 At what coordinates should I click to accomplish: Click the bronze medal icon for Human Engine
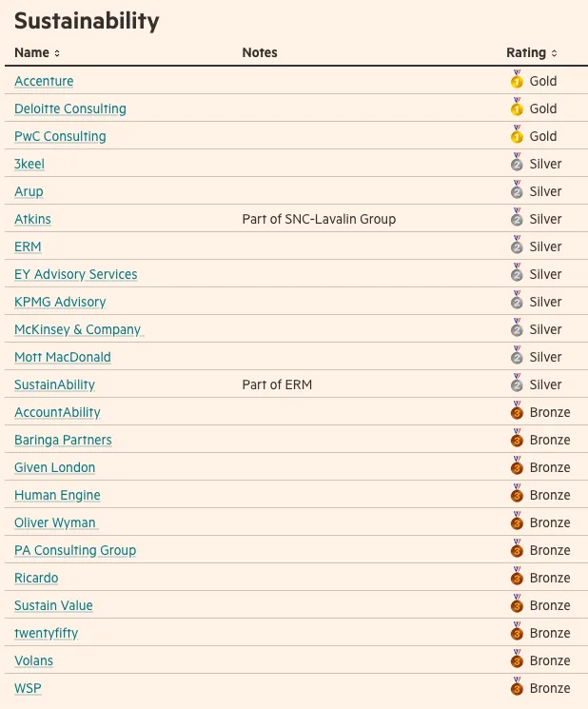pos(517,493)
